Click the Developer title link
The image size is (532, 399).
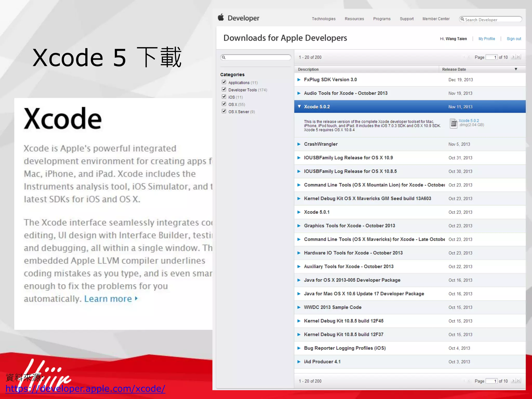pos(243,18)
